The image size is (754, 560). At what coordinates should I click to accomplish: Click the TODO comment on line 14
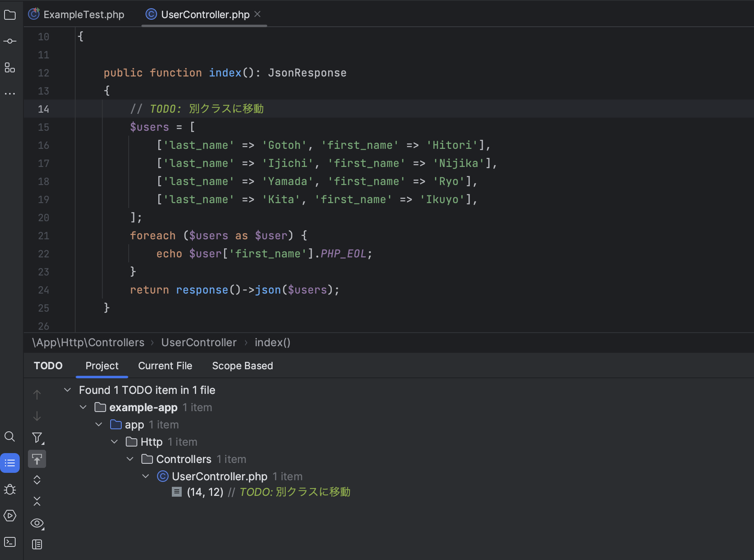coord(197,109)
